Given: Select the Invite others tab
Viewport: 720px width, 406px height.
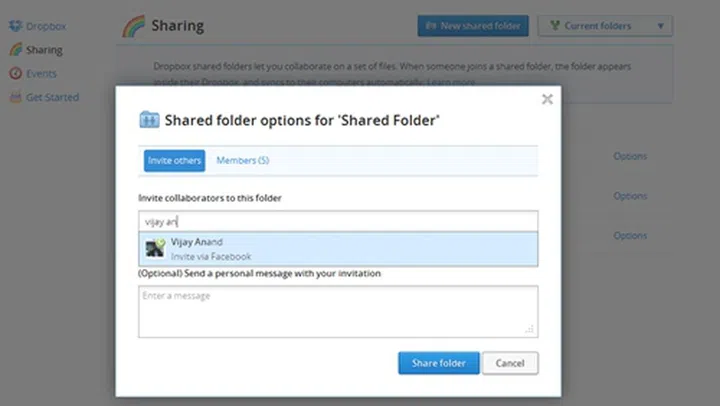Looking at the screenshot, I should (x=174, y=160).
